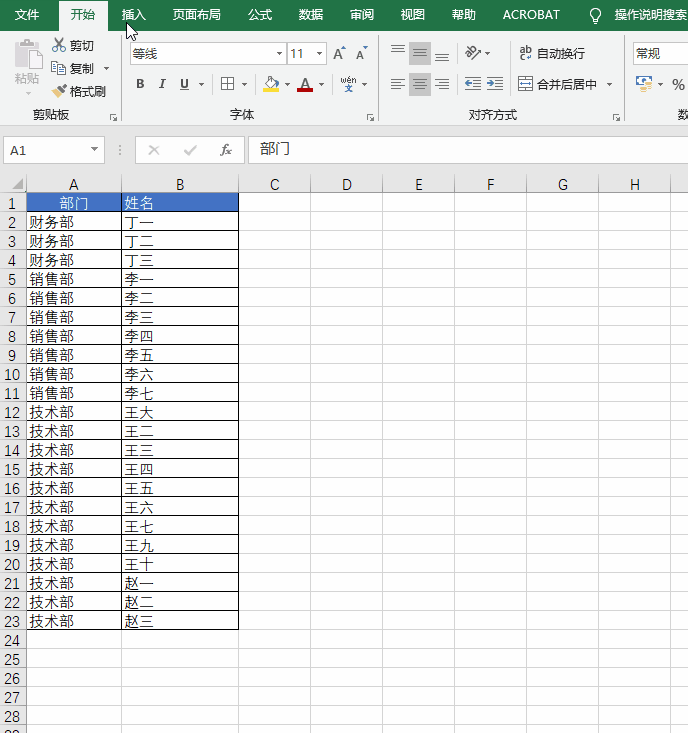The image size is (688, 733).
Task: Switch to the Formulas (公式) tab
Action: coord(260,15)
